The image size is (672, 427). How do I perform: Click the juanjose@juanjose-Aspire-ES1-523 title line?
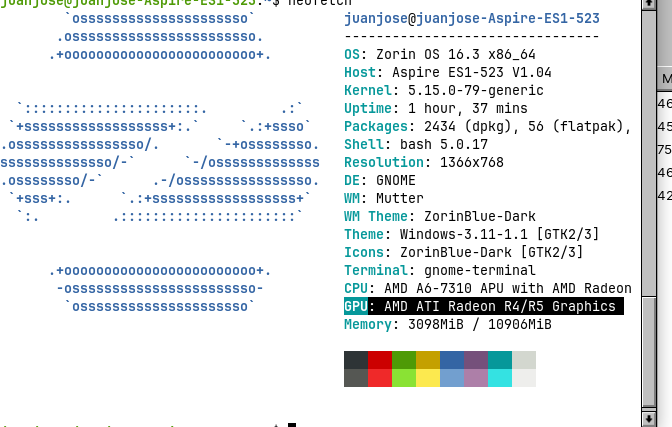pos(472,18)
